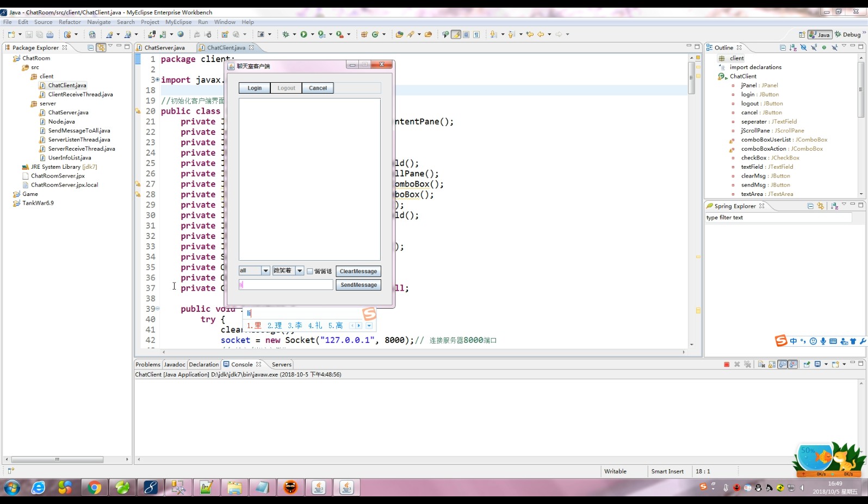Choose IME candidate 3 '李'
Viewport: 868px width, 504px height.
coord(295,325)
